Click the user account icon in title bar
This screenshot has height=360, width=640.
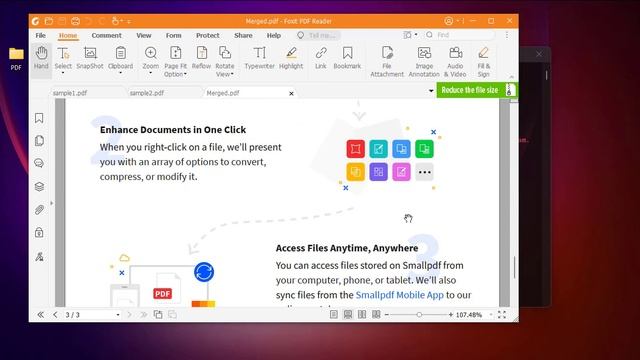[x=448, y=21]
